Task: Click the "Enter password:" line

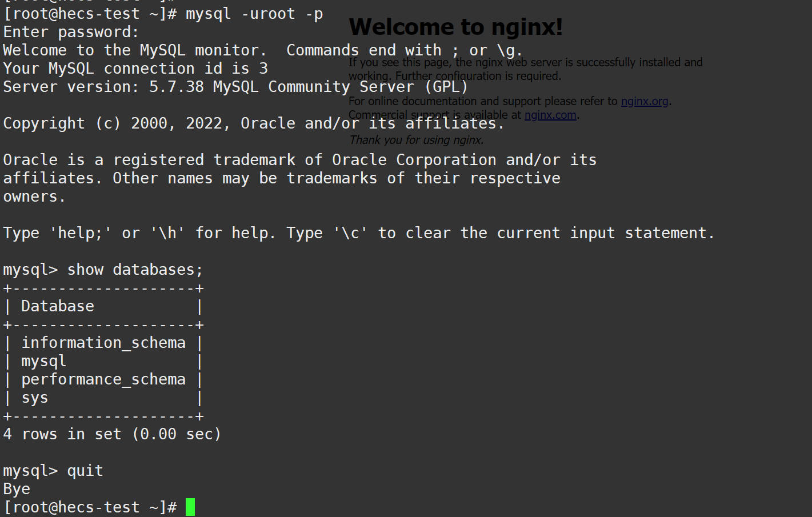Action: [71, 32]
